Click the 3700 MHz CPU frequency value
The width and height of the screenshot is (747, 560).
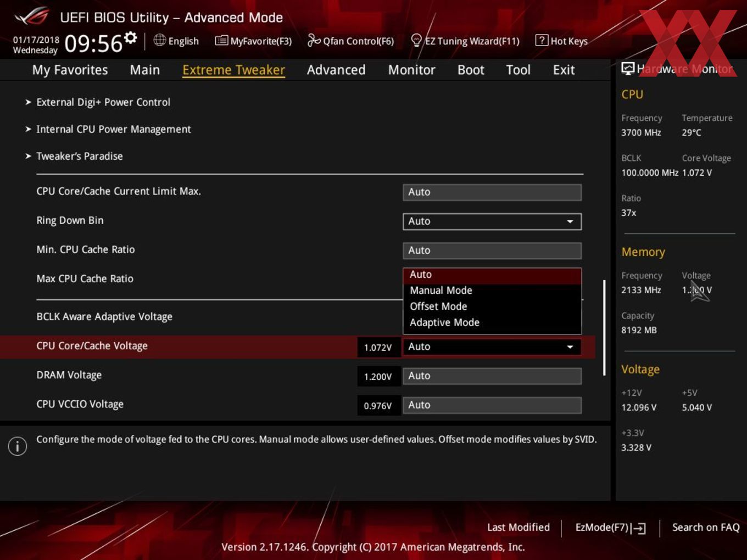641,132
